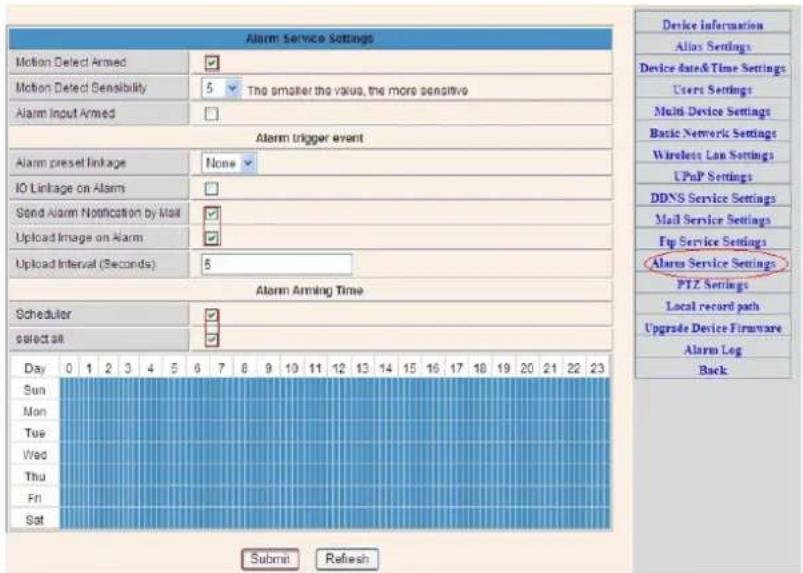Open Ftp Service Settings
Screen dimensions: 803x573
click(713, 241)
